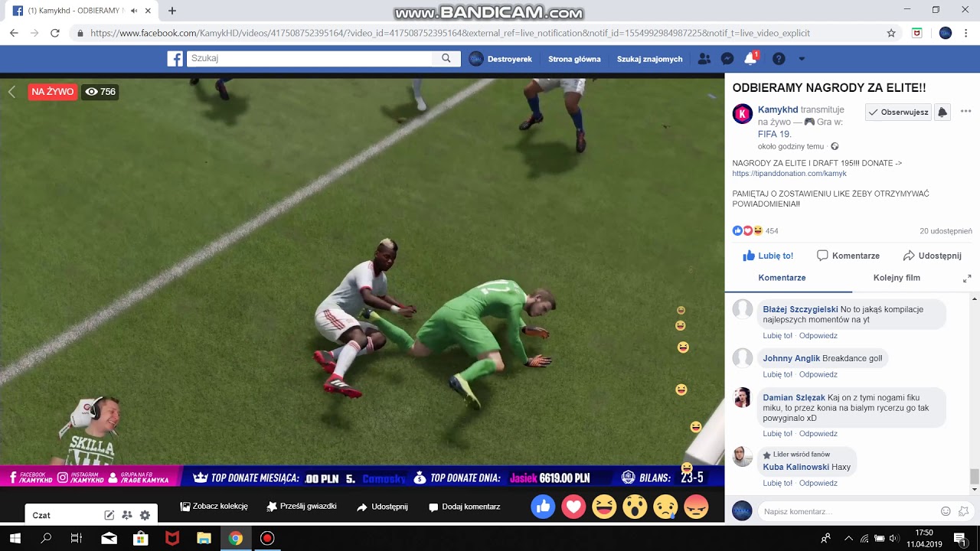Open Bandicam recorder from the taskbar
This screenshot has width=980, height=551.
coord(266,538)
